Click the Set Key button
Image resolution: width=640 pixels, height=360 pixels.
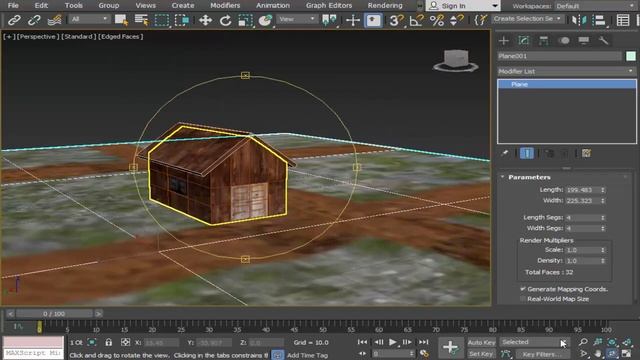481,354
